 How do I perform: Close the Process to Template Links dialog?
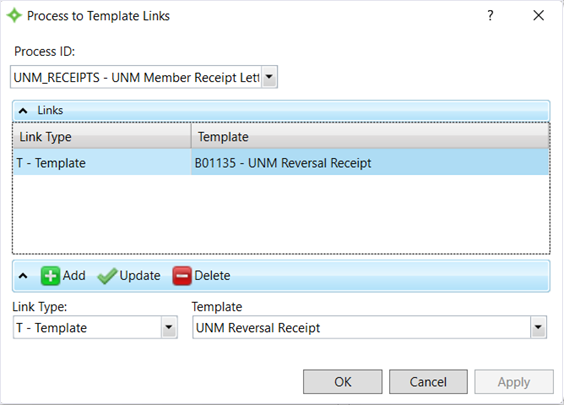click(x=538, y=15)
